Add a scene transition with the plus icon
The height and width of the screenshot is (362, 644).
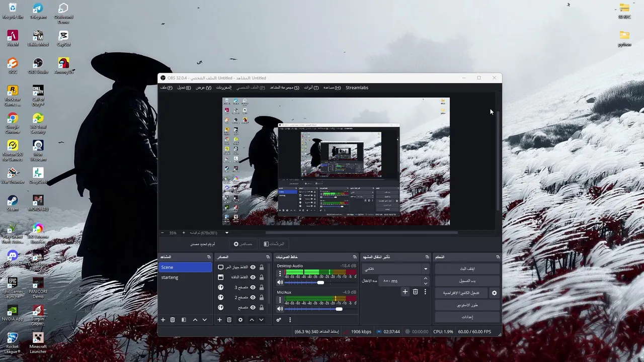(405, 292)
